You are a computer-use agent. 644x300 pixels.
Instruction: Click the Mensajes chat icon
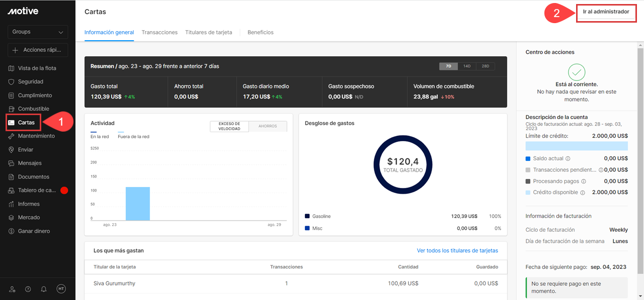pyautogui.click(x=11, y=163)
